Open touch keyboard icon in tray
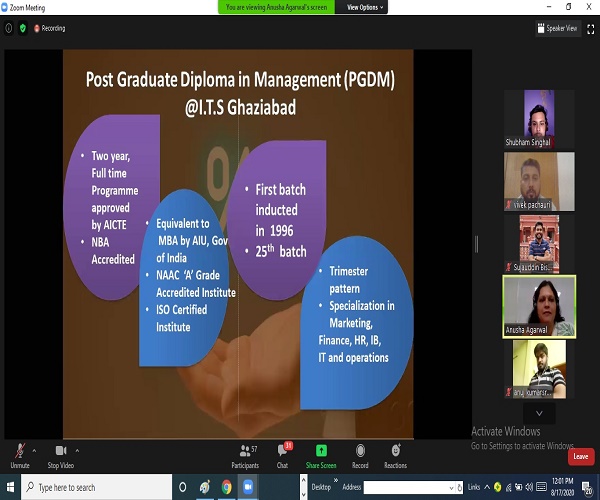Image resolution: width=600 pixels, height=500 pixels. [541, 487]
